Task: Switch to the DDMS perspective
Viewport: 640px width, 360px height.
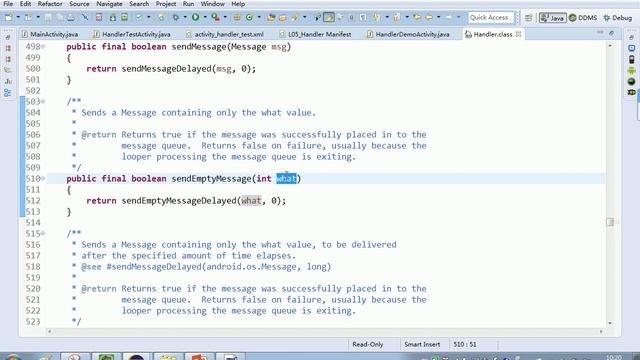Action: [x=583, y=18]
